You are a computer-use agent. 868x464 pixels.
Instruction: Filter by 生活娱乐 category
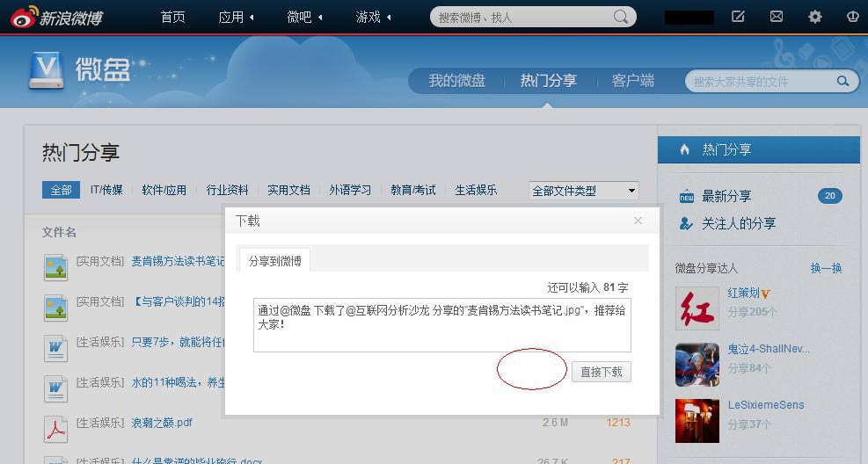(476, 190)
